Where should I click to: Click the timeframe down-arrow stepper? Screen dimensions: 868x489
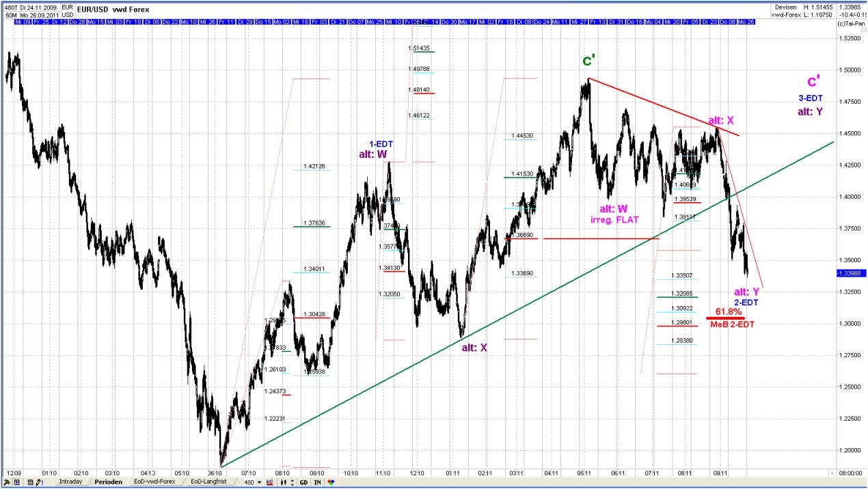292,484
